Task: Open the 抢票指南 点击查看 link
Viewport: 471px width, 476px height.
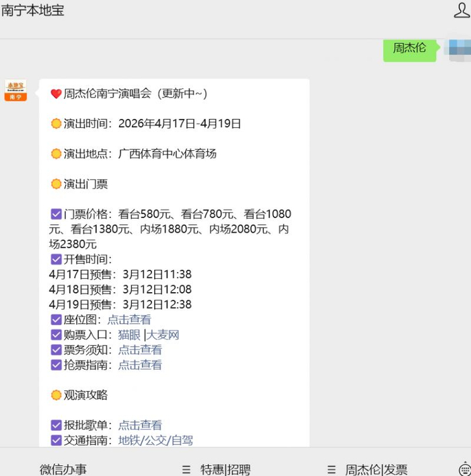Action: point(140,365)
